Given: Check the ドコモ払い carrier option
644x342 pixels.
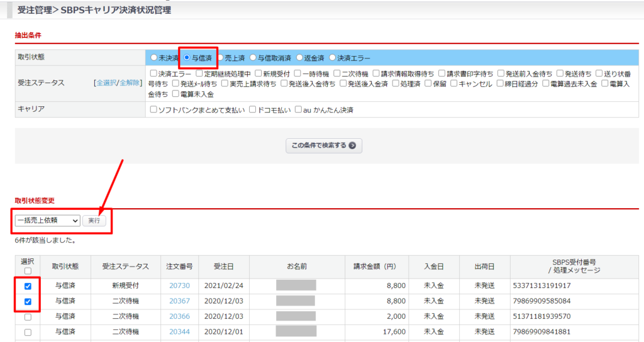Looking at the screenshot, I should pyautogui.click(x=252, y=109).
